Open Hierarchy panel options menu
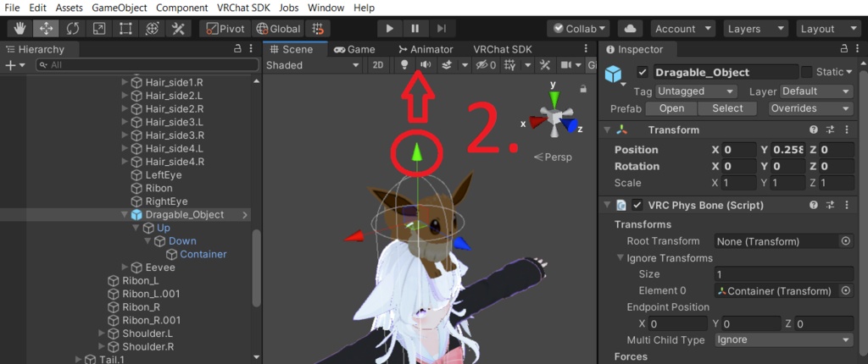The width and height of the screenshot is (868, 364). coord(251,49)
